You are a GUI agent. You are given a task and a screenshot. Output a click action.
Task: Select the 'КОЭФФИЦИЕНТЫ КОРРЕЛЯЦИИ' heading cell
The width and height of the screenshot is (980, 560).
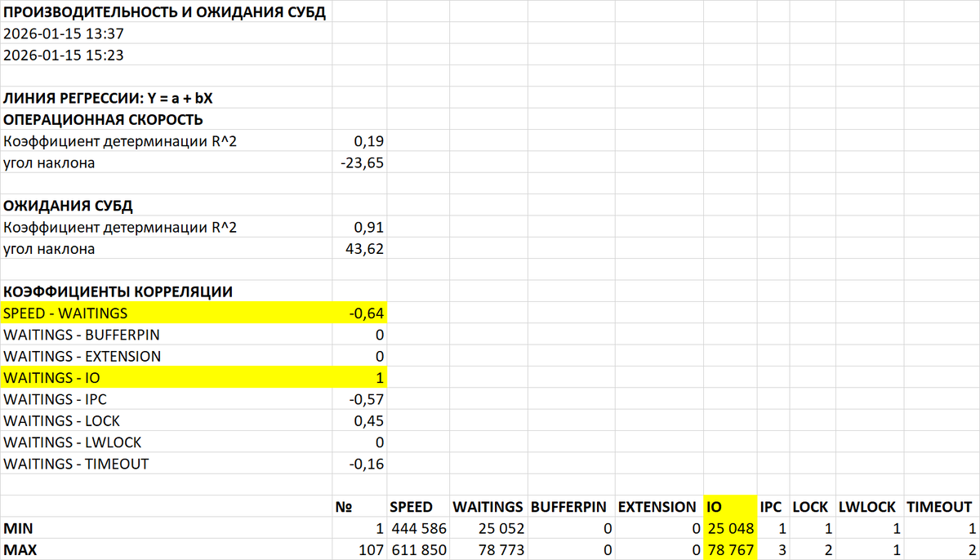(x=166, y=291)
